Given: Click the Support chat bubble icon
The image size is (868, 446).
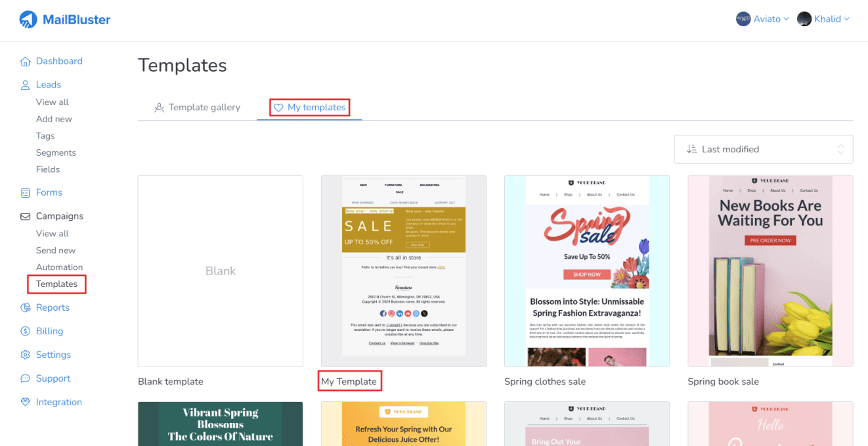Looking at the screenshot, I should pyautogui.click(x=26, y=379).
